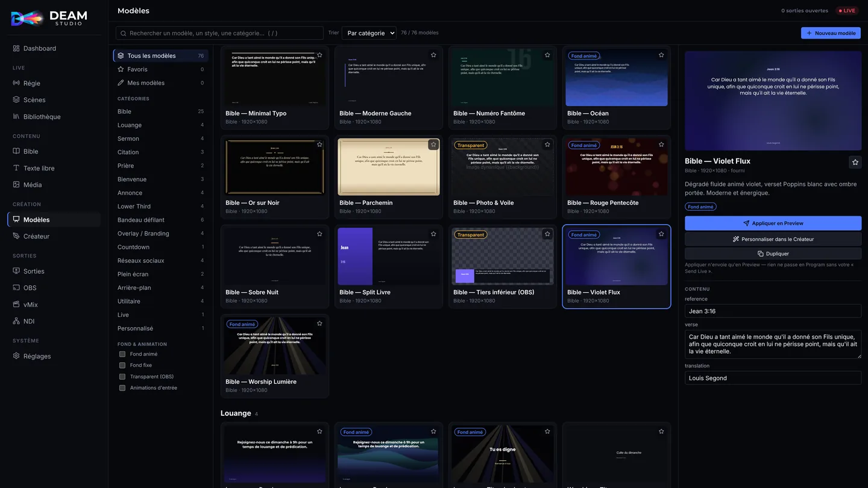The width and height of the screenshot is (868, 488).
Task: Toggle favorite star on Bible — Parchemin card
Action: coord(433,145)
